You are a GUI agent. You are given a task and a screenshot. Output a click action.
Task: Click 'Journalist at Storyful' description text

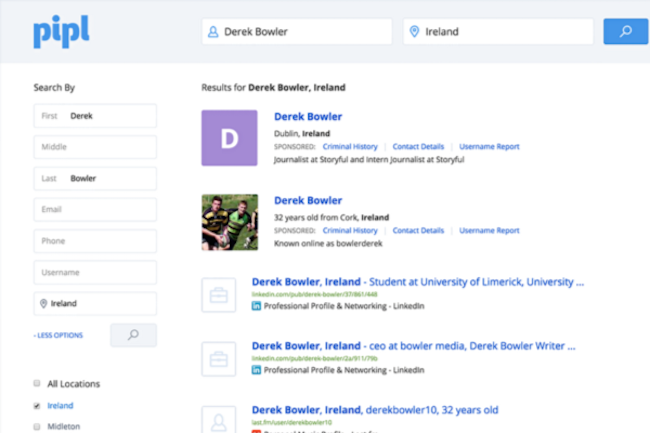coord(369,160)
